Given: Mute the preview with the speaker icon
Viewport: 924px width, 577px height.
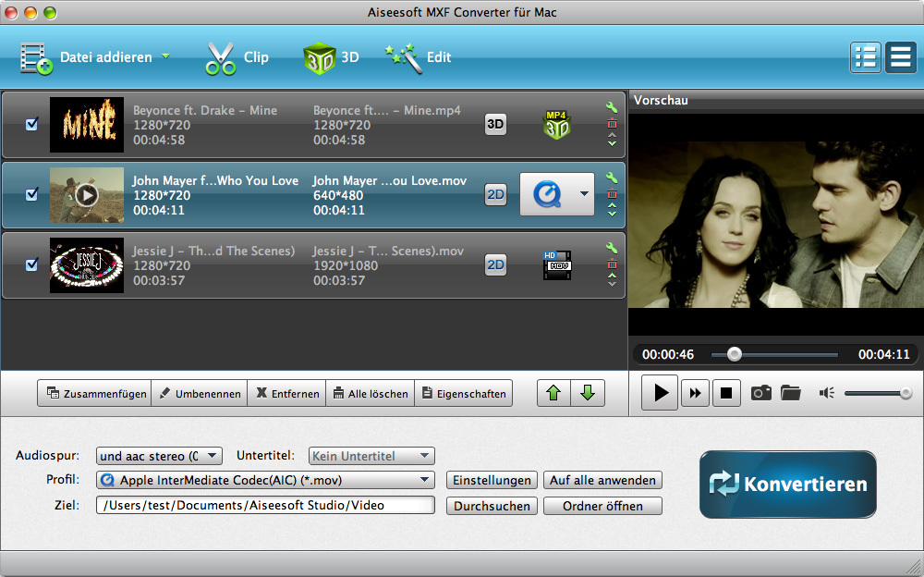Looking at the screenshot, I should click(x=826, y=393).
